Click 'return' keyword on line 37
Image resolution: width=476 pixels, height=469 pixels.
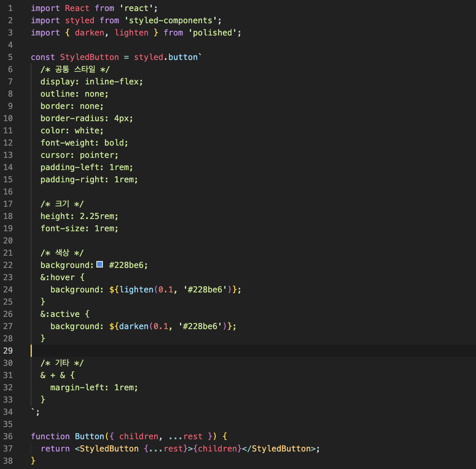tap(55, 448)
